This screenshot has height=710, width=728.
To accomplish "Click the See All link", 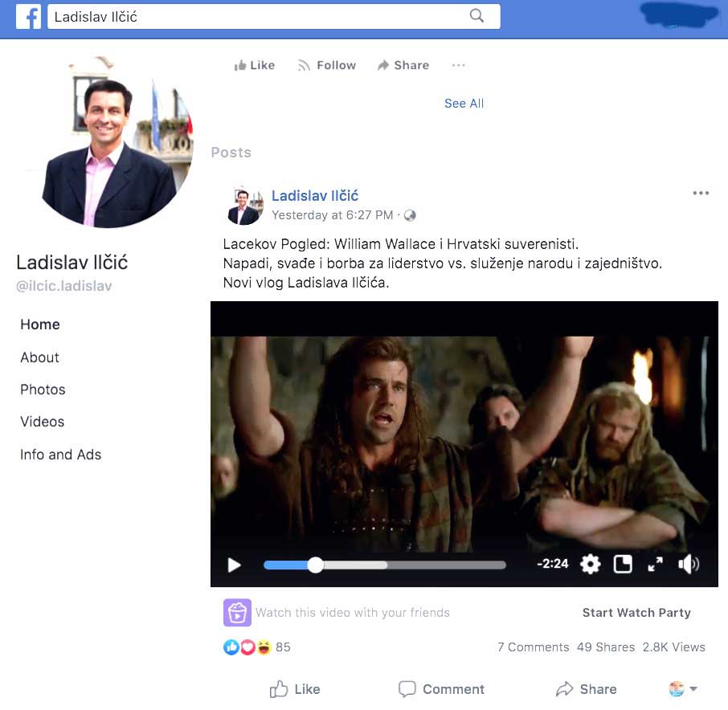I will (x=464, y=104).
